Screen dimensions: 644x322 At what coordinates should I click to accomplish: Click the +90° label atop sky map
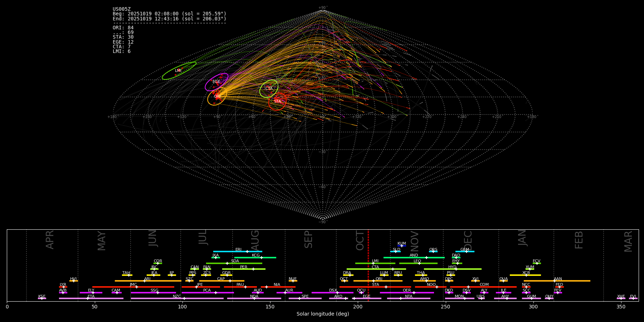[322, 8]
